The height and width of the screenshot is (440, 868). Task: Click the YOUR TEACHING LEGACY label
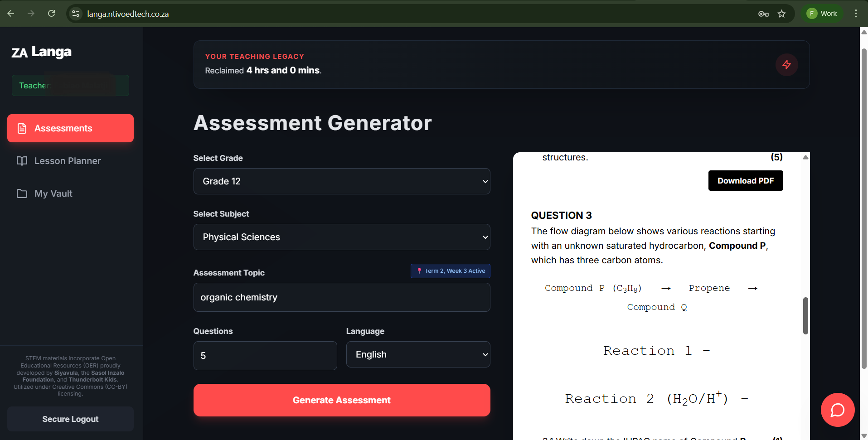point(255,57)
